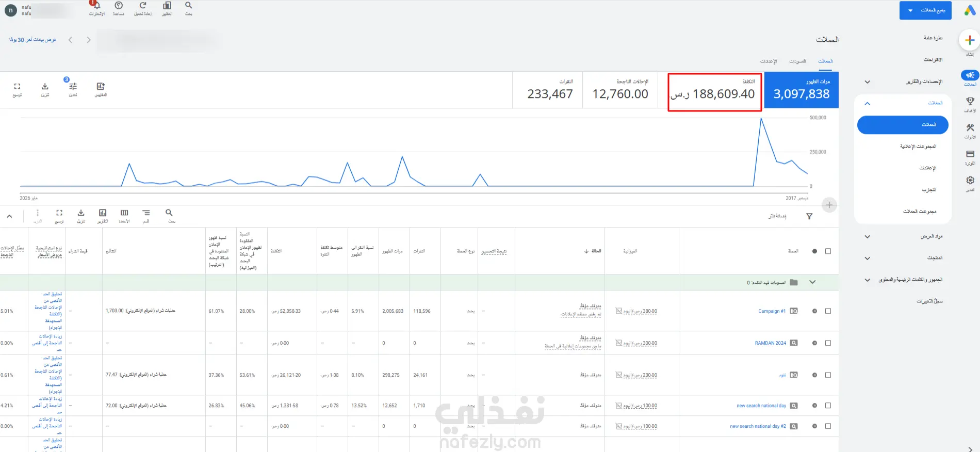Collapse the table toolbar with up chevron
980x452 pixels.
pos(9,217)
